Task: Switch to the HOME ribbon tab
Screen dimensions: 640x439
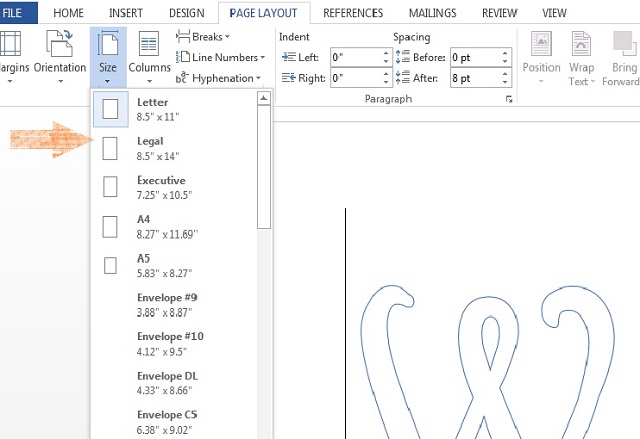Action: coord(68,13)
